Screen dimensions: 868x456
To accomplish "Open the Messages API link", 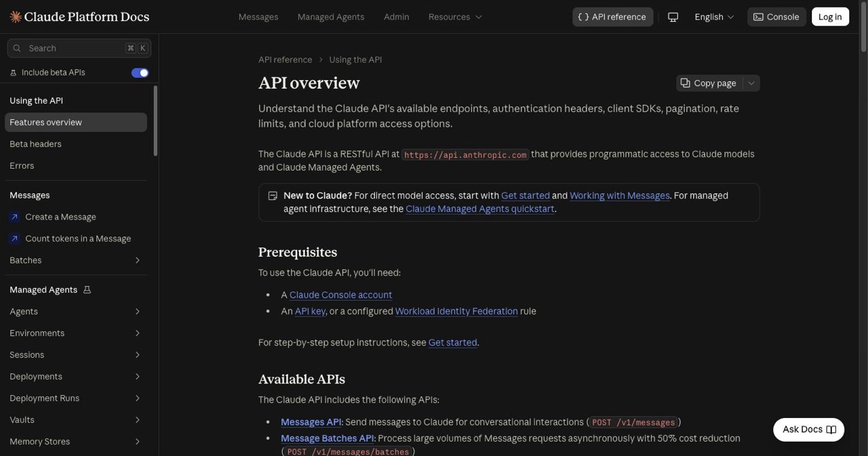I will (x=311, y=422).
